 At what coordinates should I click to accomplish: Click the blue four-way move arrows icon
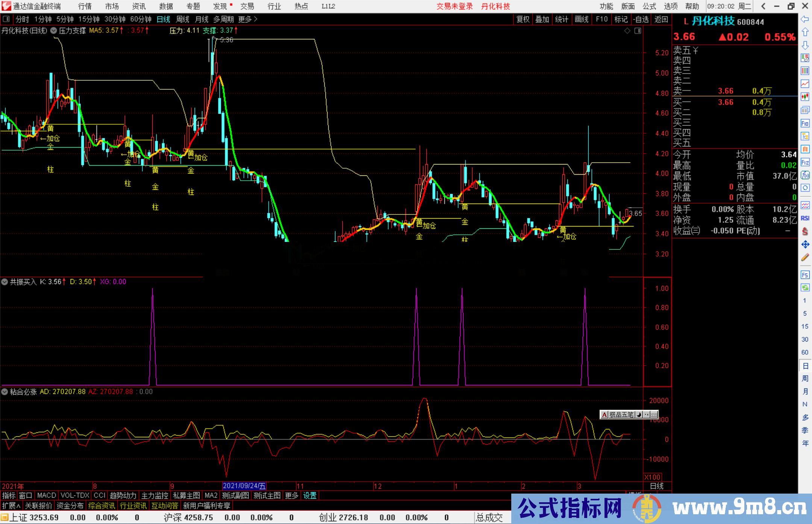pyautogui.click(x=805, y=245)
